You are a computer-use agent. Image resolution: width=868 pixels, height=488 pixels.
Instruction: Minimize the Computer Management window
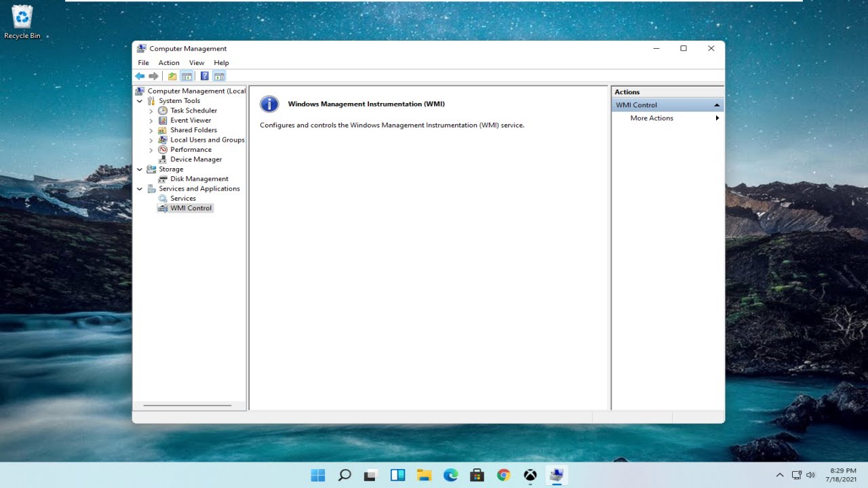656,48
